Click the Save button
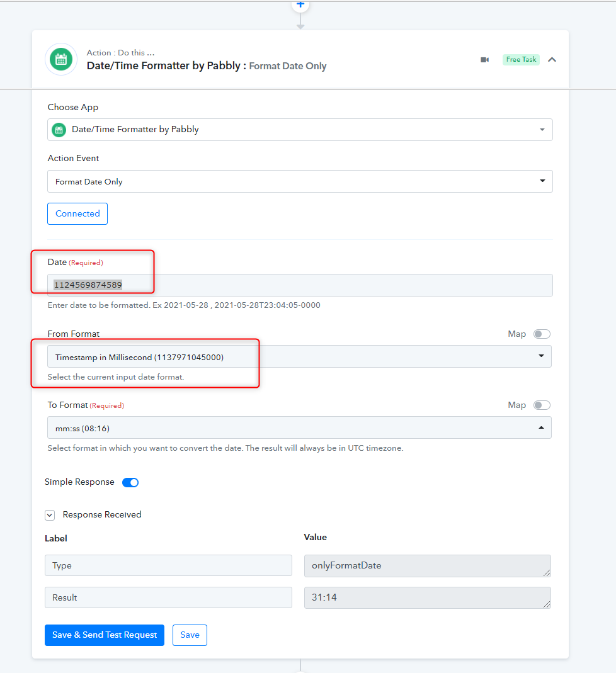This screenshot has height=673, width=616. pos(190,635)
